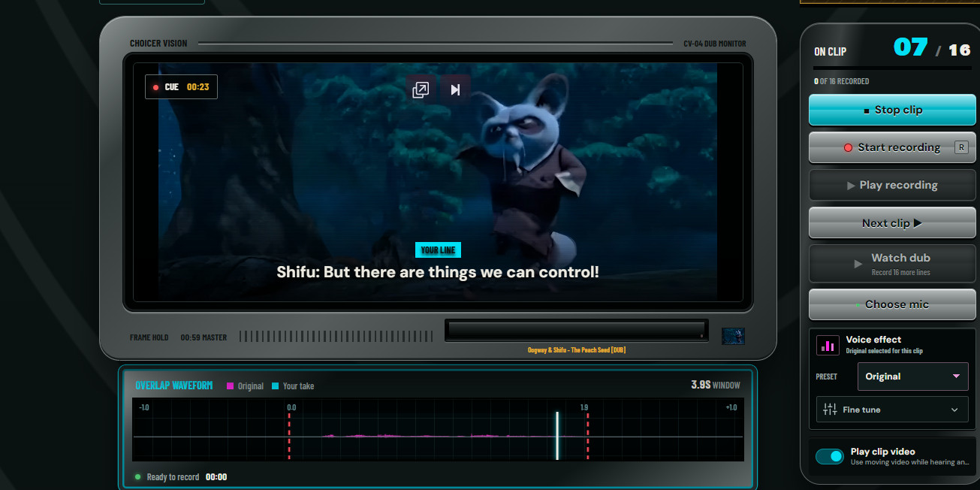Click the ON CLIP 07 number
Image resolution: width=980 pixels, height=490 pixels.
coord(910,47)
